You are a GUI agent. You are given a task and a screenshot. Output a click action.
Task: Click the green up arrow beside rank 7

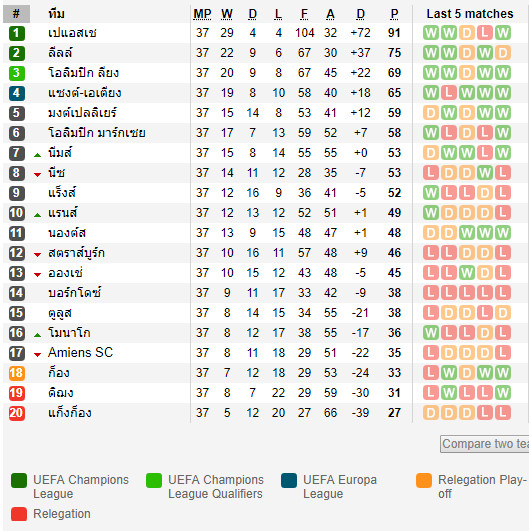37,155
